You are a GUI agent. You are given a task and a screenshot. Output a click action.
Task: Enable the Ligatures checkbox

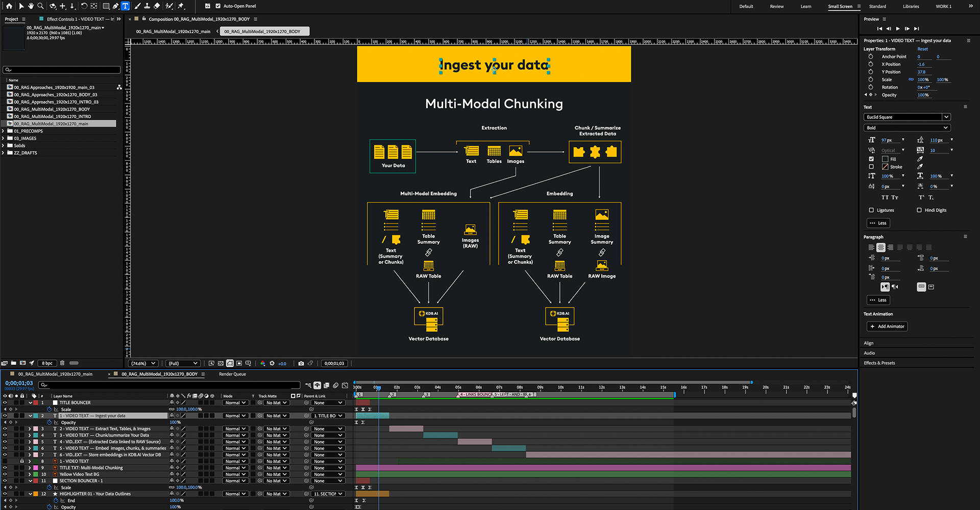(871, 210)
